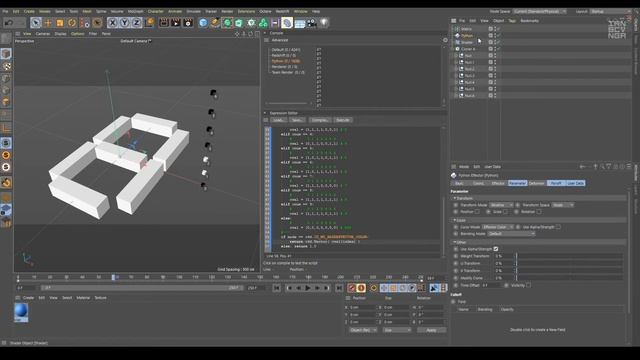Toggle the Rotation checkbox in Transform
640x360 pixels.
pyautogui.click(x=539, y=212)
